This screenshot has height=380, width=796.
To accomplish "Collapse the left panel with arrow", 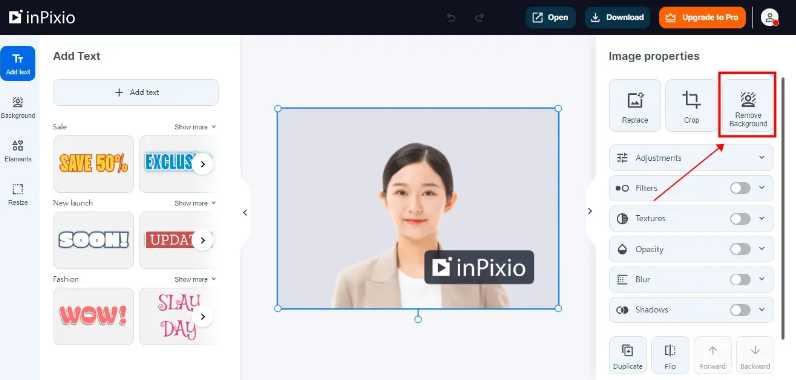I will [245, 213].
